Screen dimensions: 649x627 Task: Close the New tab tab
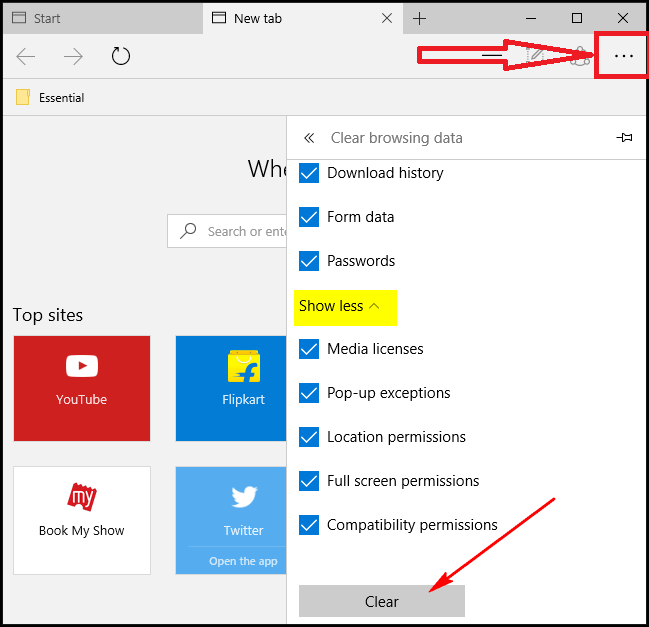pos(387,18)
